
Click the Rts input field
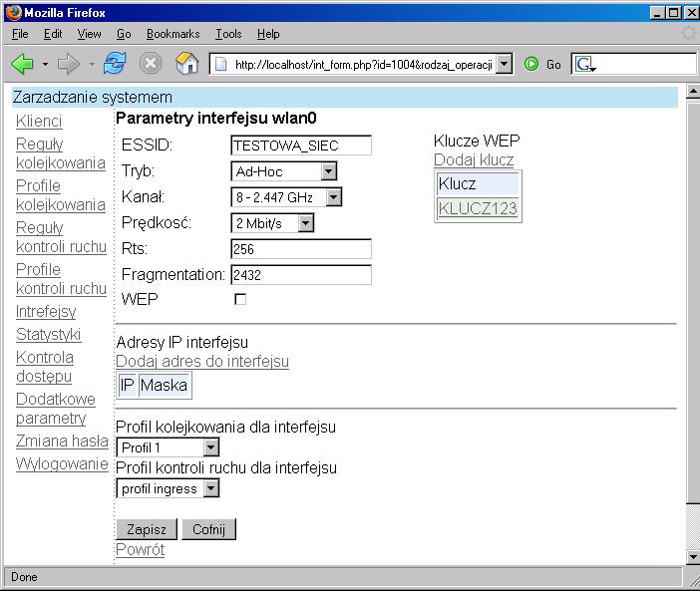point(301,249)
